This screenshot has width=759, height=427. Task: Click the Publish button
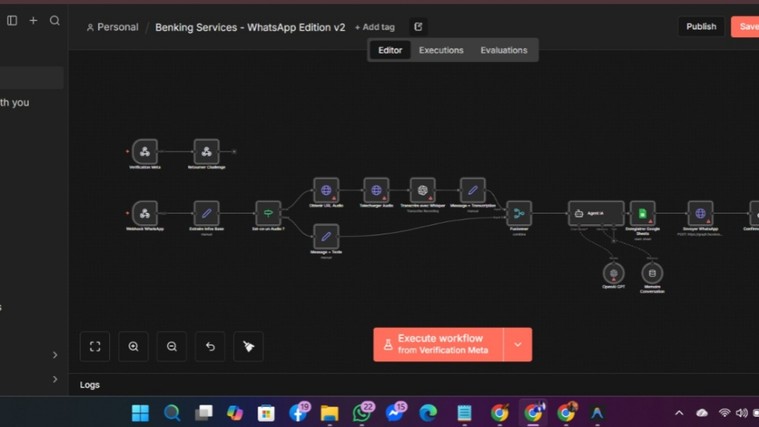click(701, 27)
